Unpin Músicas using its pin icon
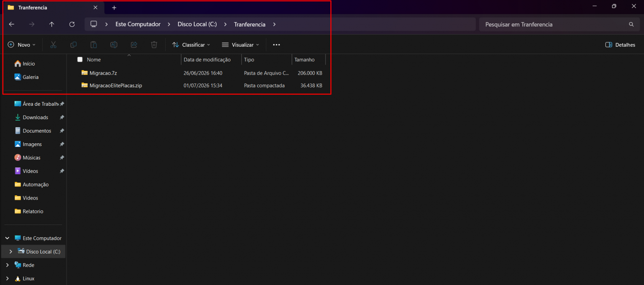The width and height of the screenshot is (644, 285). click(62, 157)
